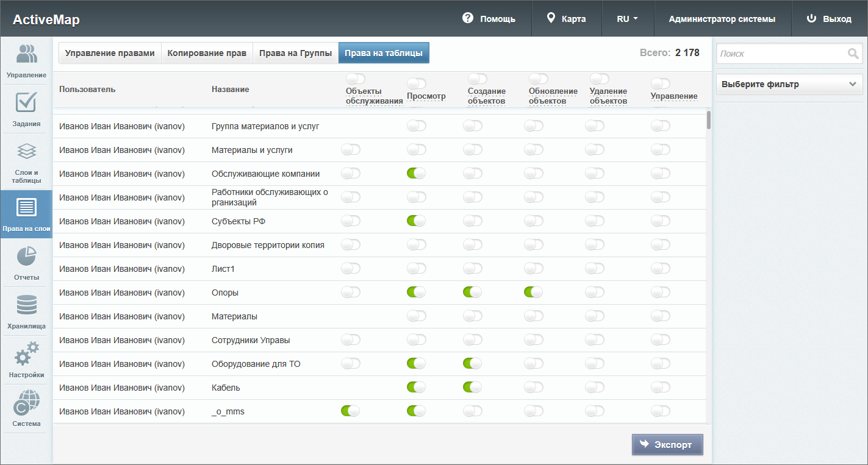Switch to the Копирование прав tab
Viewport: 868px width, 465px height.
(x=207, y=53)
